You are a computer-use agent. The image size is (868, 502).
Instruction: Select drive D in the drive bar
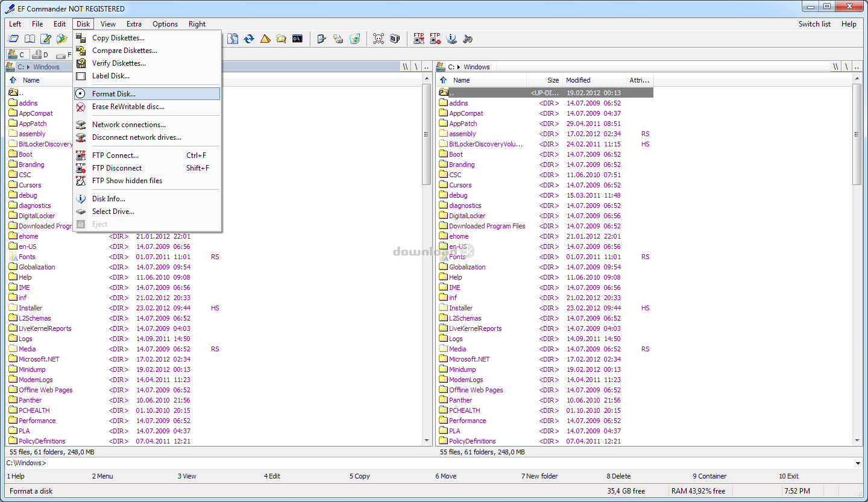(40, 55)
